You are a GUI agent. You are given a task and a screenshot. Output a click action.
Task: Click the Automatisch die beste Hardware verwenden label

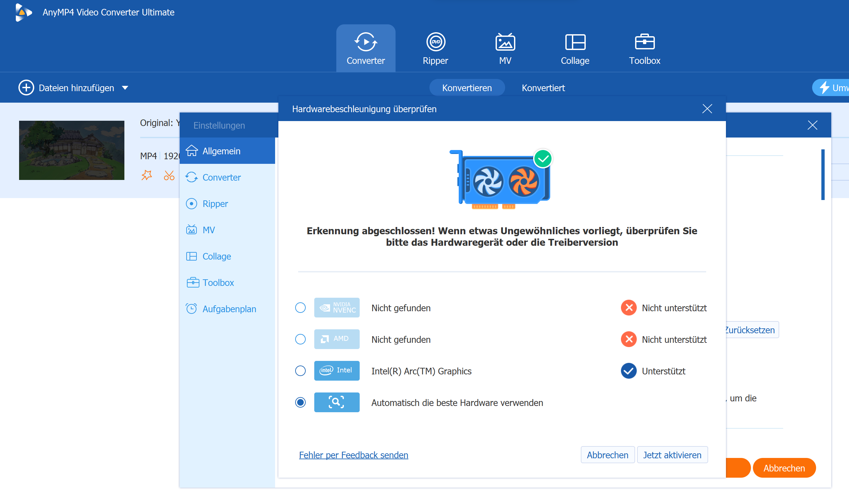pyautogui.click(x=457, y=403)
